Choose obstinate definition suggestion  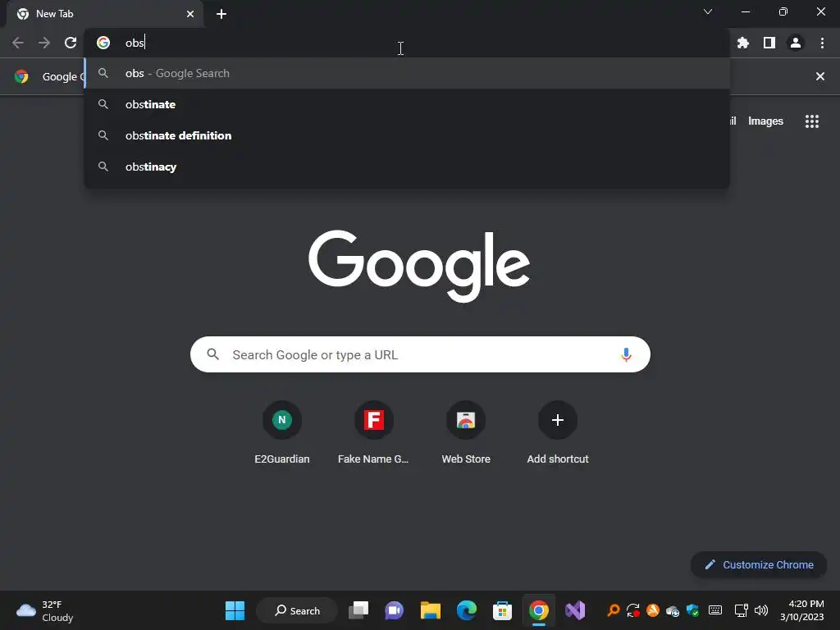tap(407, 135)
